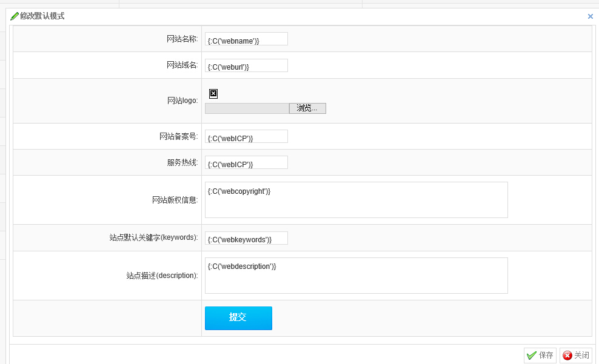Focus the 站点默认关键字 keywords input

(x=246, y=239)
